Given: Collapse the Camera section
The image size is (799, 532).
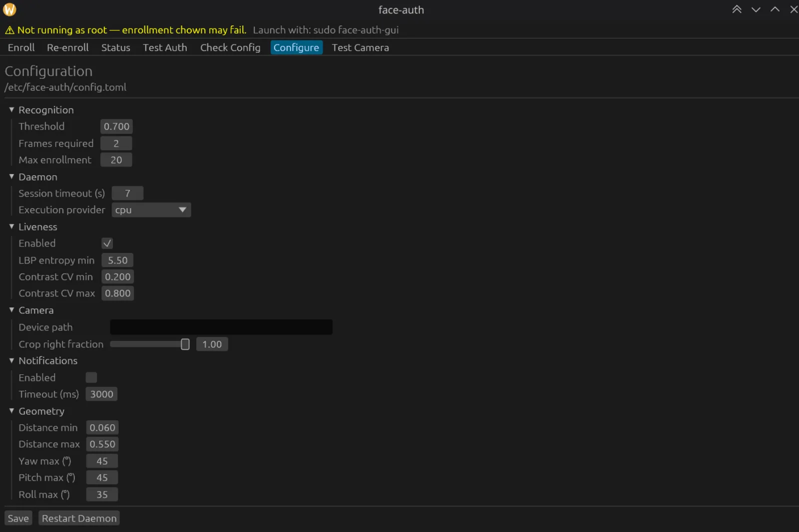Looking at the screenshot, I should tap(11, 310).
